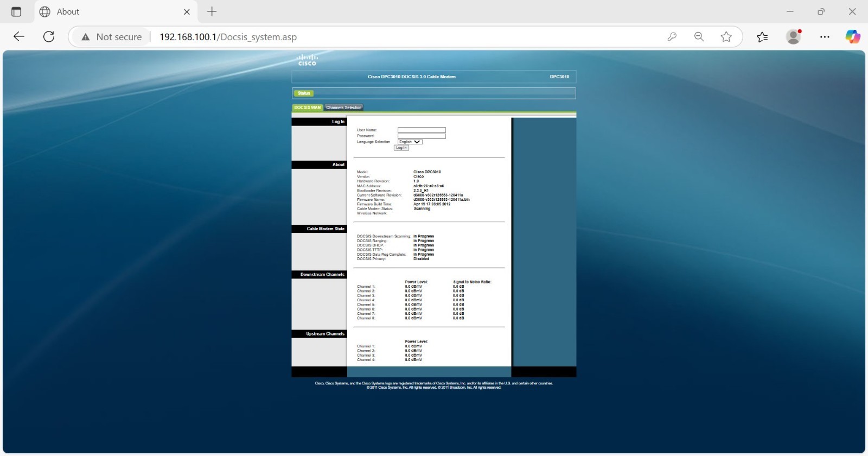Image resolution: width=868 pixels, height=456 pixels.
Task: Click the About section heading
Action: tap(339, 164)
